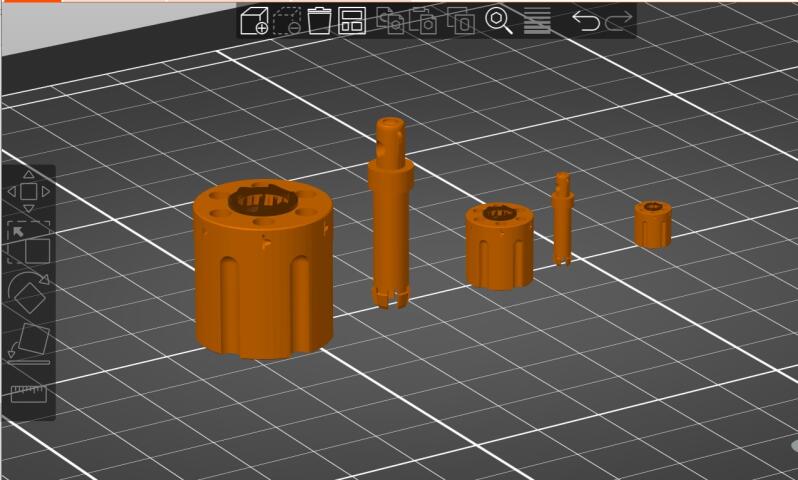Screen dimensions: 798x480
Task: Select the Scale tool
Action: (x=29, y=242)
